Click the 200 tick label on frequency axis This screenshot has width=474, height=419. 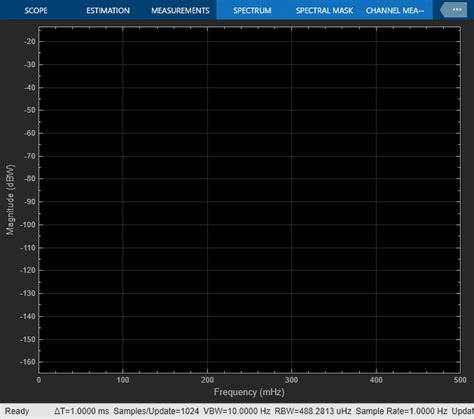coord(207,380)
